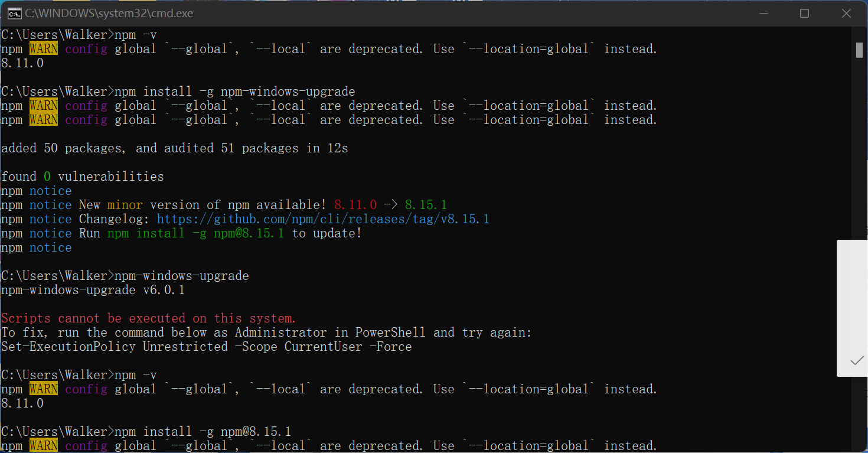Click the 'npm-windows-upgrade v6.0.1' output line
The image size is (868, 453).
(93, 290)
